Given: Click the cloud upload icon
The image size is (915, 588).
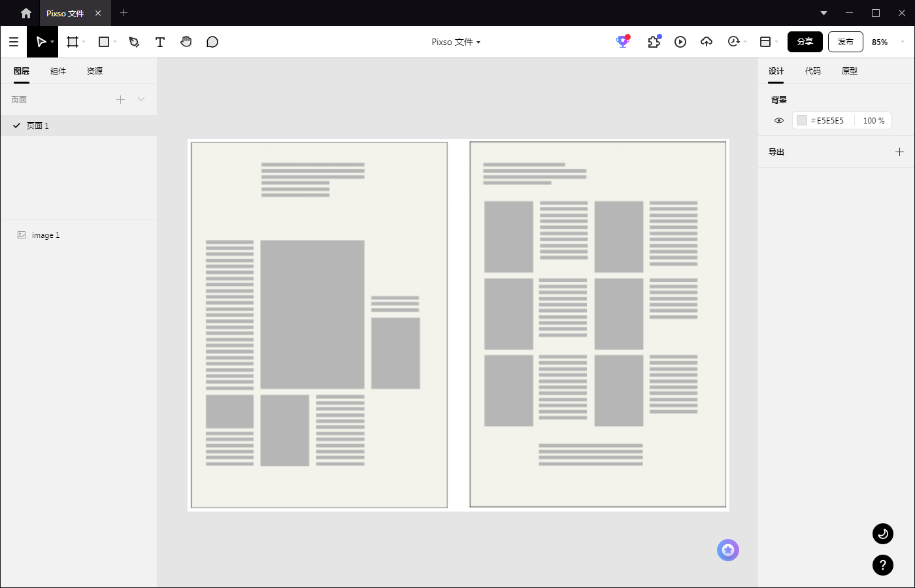Looking at the screenshot, I should click(x=707, y=42).
